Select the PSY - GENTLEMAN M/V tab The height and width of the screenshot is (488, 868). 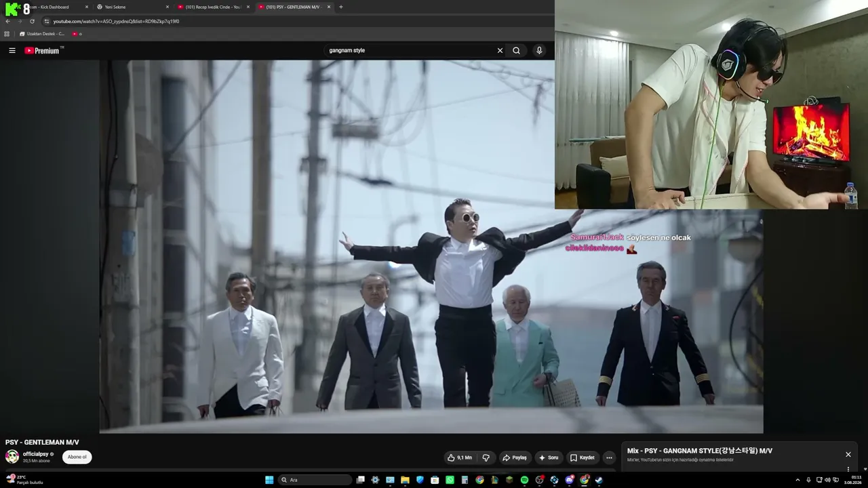(294, 7)
